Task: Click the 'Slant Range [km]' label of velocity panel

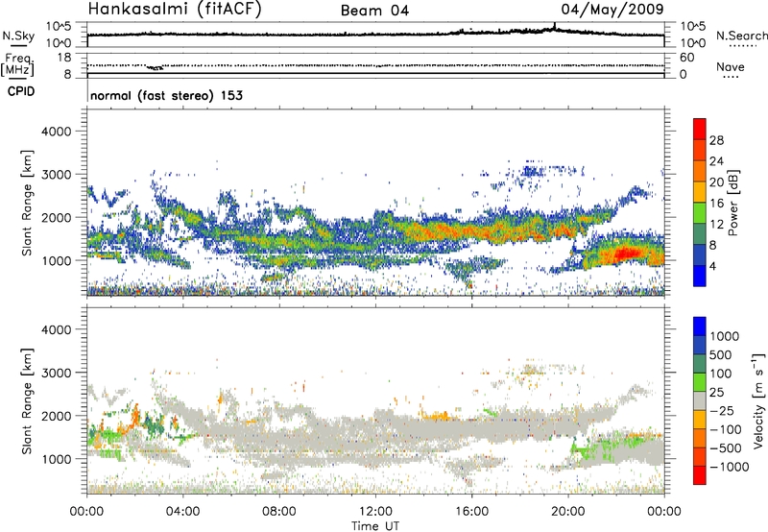Action: [x=27, y=401]
